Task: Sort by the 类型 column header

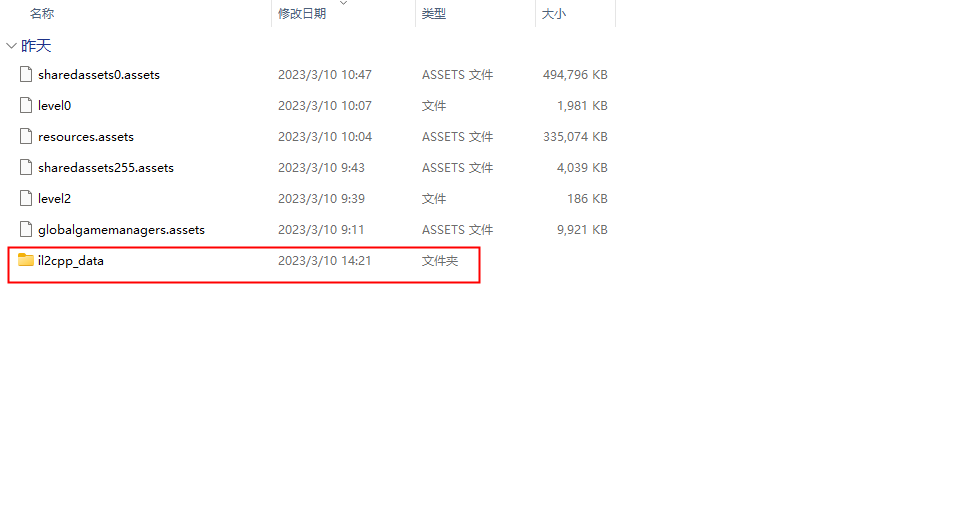Action: 434,14
